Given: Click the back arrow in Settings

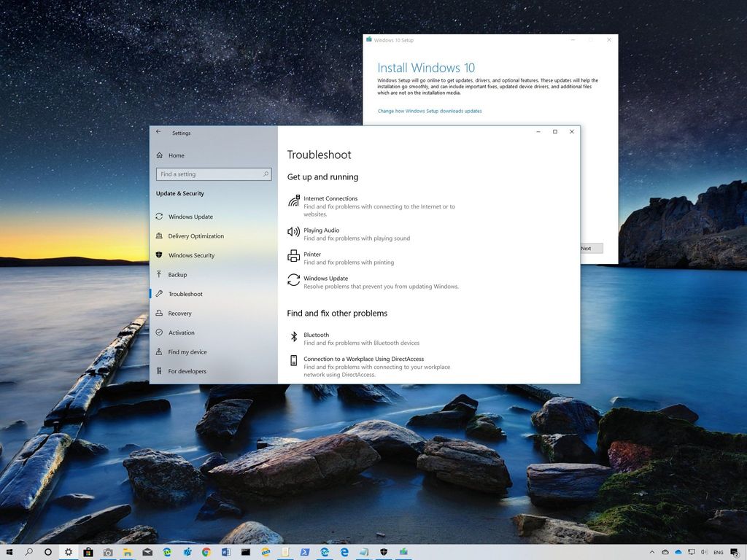Looking at the screenshot, I should pyautogui.click(x=158, y=133).
